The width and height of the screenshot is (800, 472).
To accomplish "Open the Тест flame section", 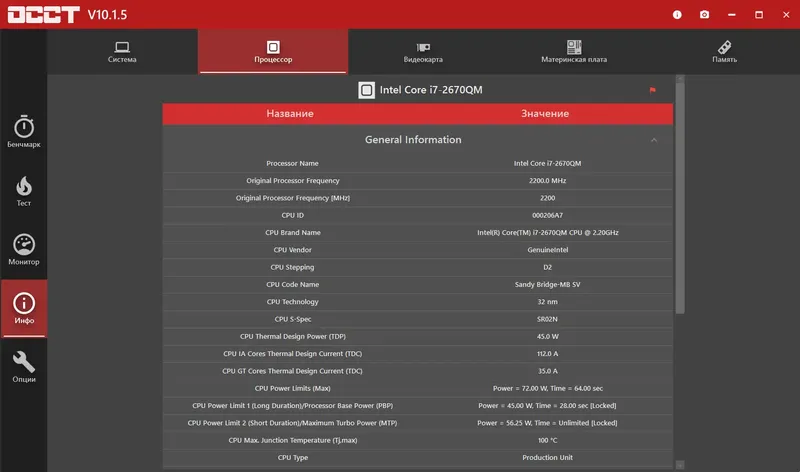I will (23, 191).
